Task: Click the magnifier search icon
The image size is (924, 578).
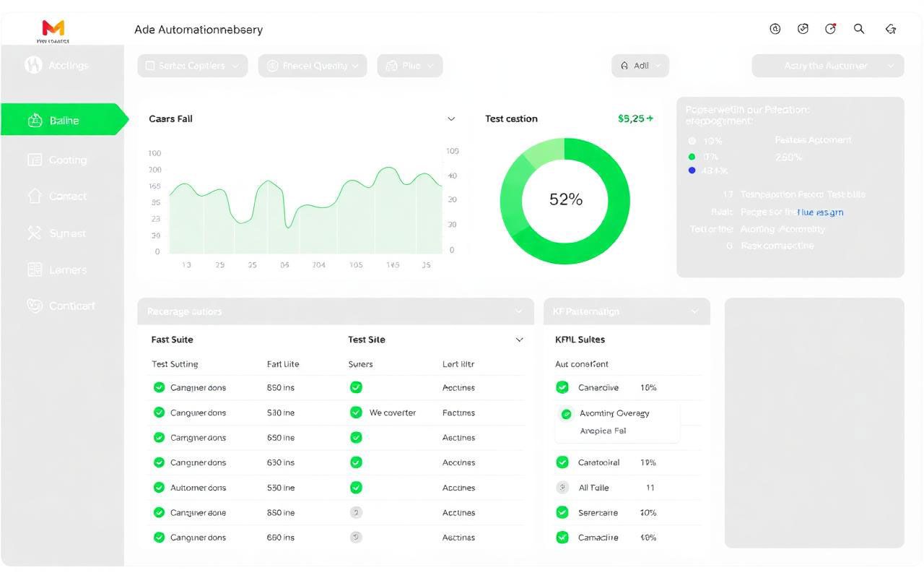Action: 858,29
